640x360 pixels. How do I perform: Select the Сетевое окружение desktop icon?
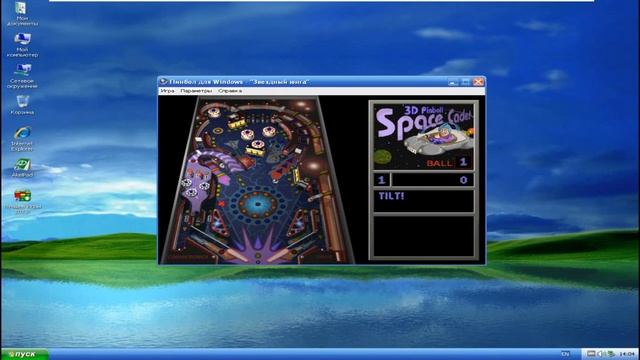(22, 76)
